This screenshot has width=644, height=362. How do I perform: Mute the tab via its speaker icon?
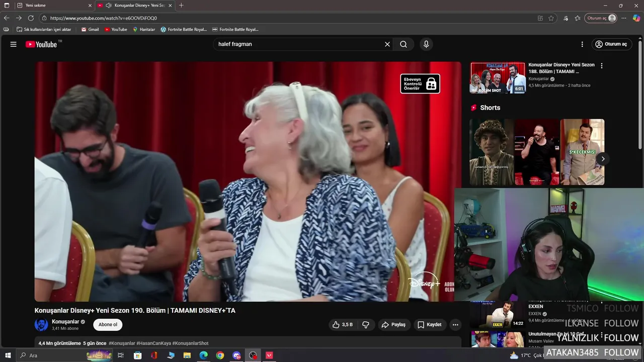[x=108, y=6]
